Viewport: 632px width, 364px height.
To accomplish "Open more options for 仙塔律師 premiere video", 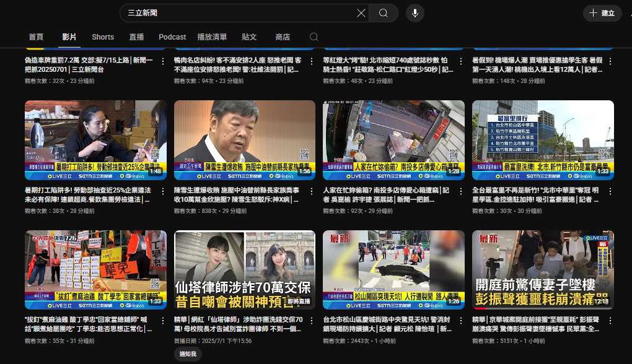I will (312, 321).
